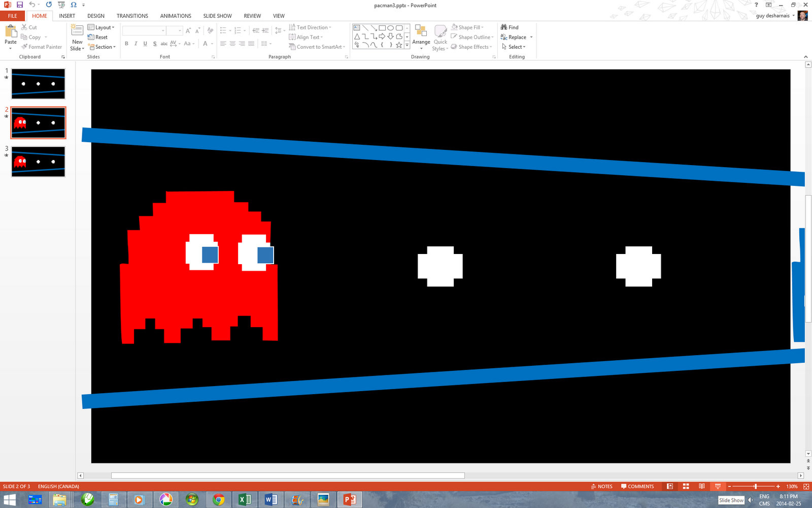Click guy desharnais account name
This screenshot has width=812, height=508.
coord(773,16)
